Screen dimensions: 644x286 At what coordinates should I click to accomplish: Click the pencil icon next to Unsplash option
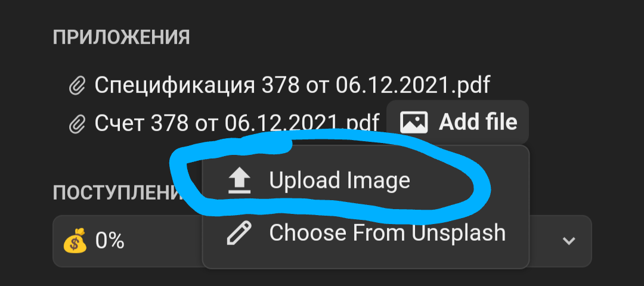(239, 232)
